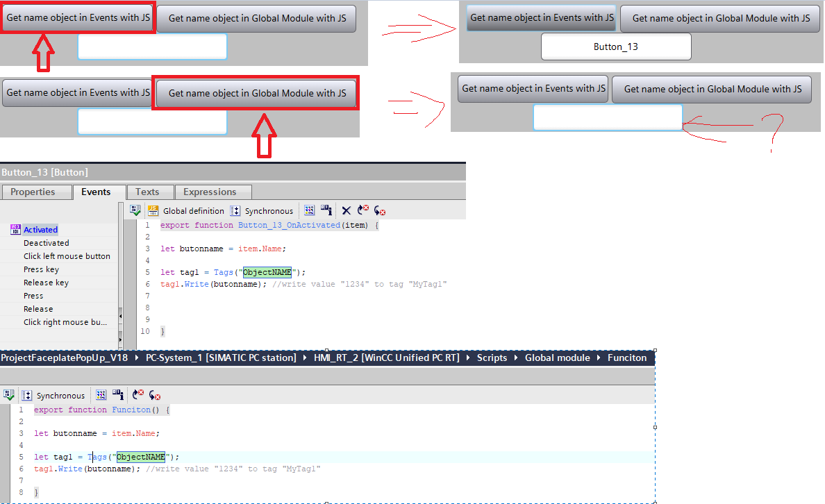Toggle Synchronous icon in Funciton editor toolbar
The image size is (825, 504).
click(27, 395)
